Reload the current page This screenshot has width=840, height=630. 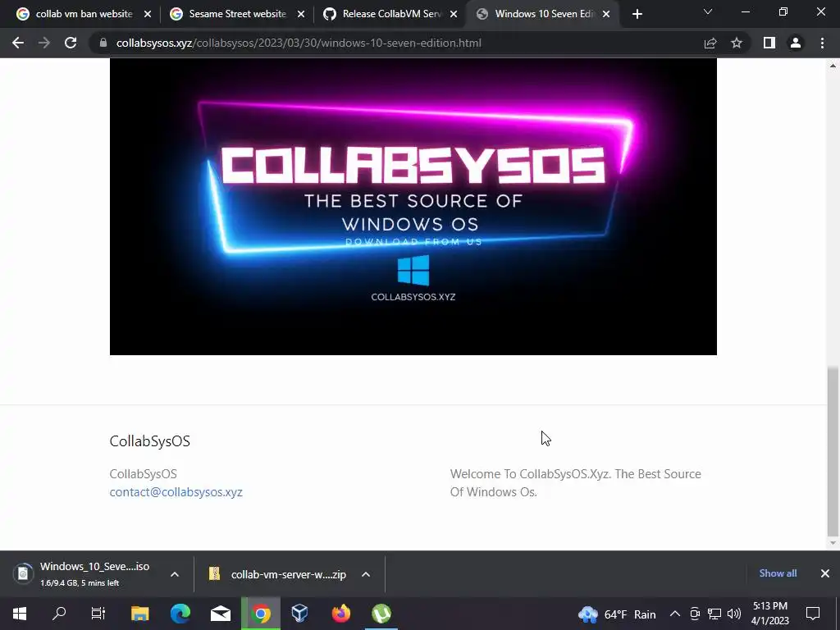click(71, 43)
